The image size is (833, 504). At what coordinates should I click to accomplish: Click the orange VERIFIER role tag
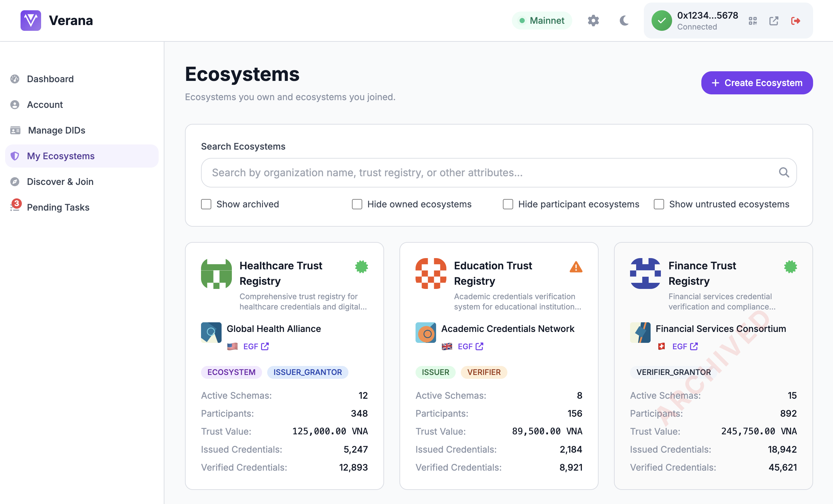pos(484,372)
